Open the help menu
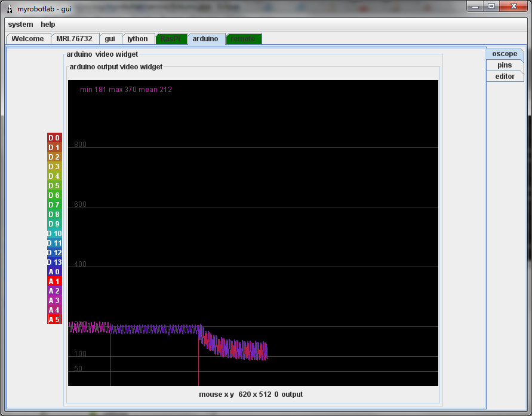The height and width of the screenshot is (416, 532). pos(48,25)
